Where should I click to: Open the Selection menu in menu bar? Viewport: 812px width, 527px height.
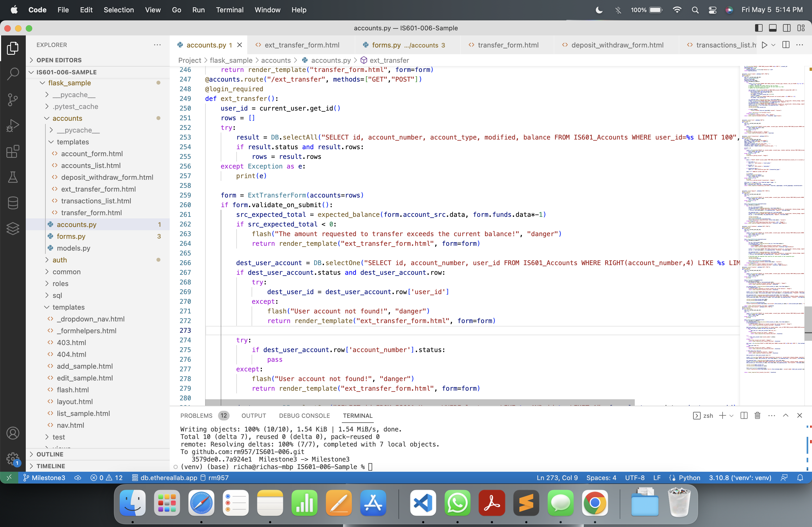pyautogui.click(x=119, y=10)
